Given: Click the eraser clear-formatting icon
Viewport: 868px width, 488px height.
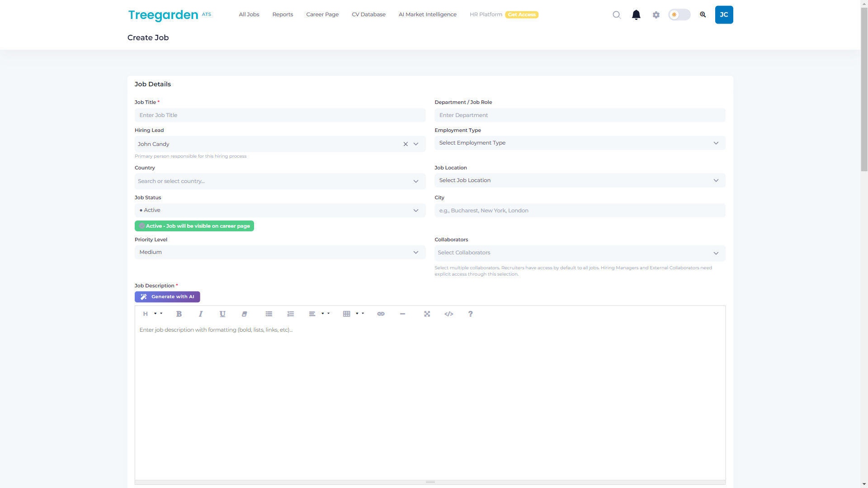Looking at the screenshot, I should point(244,314).
